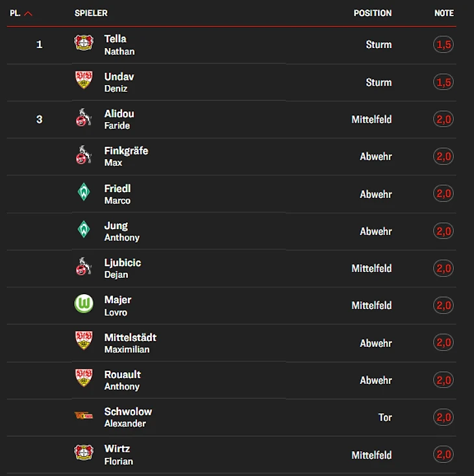Sort table by Position column header
Screen dimensions: 474x476
372,13
